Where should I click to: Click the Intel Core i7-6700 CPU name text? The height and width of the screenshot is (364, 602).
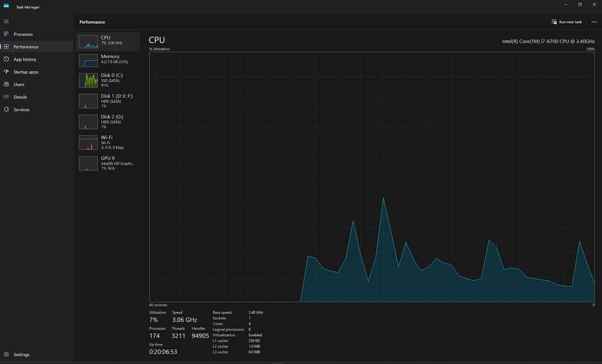(549, 41)
